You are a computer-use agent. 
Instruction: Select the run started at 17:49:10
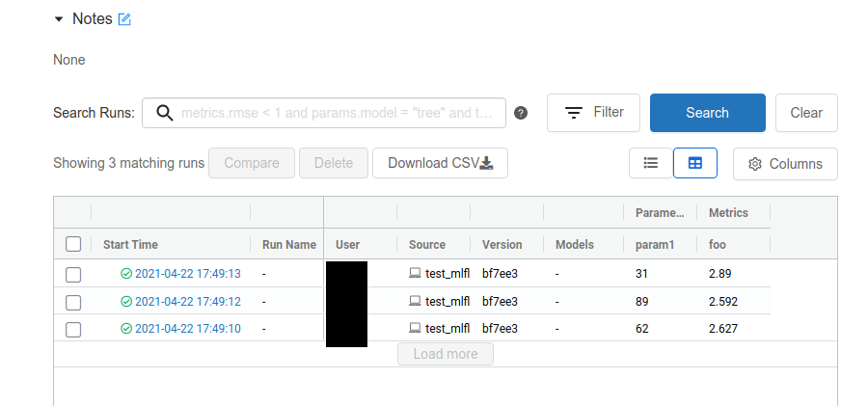[x=73, y=329]
